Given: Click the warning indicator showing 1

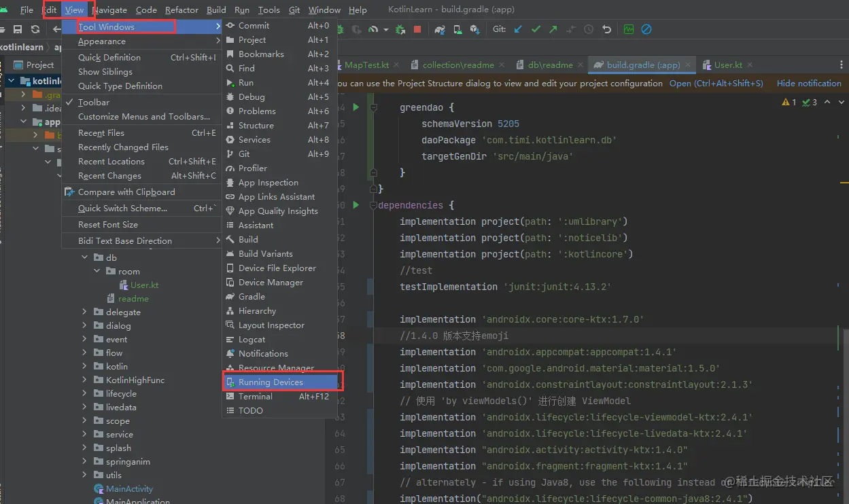Looking at the screenshot, I should [789, 102].
